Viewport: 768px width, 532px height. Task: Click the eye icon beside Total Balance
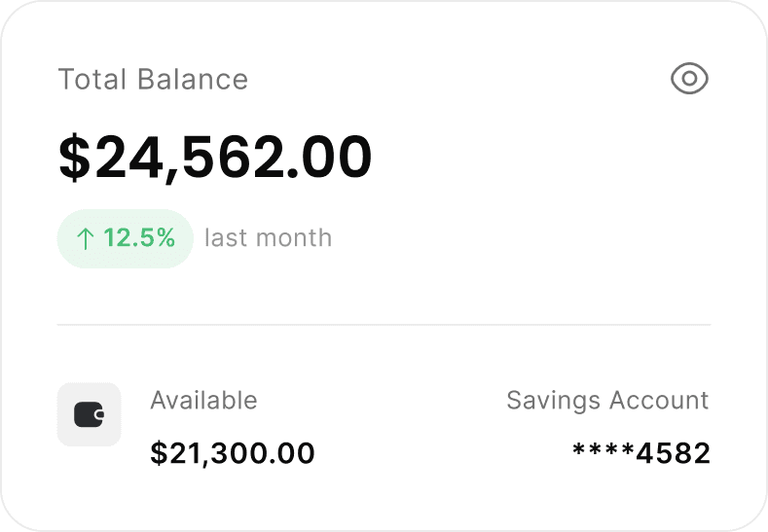[x=689, y=79]
